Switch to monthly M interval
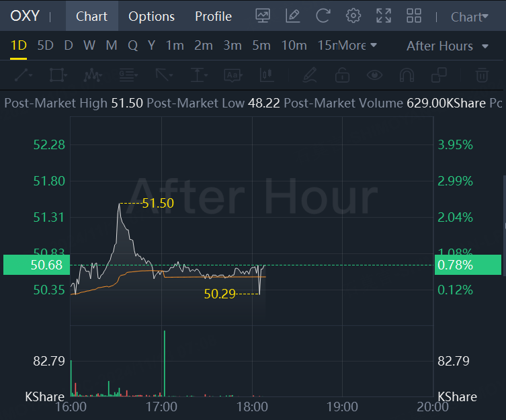This screenshot has height=420, width=506. 112,46
